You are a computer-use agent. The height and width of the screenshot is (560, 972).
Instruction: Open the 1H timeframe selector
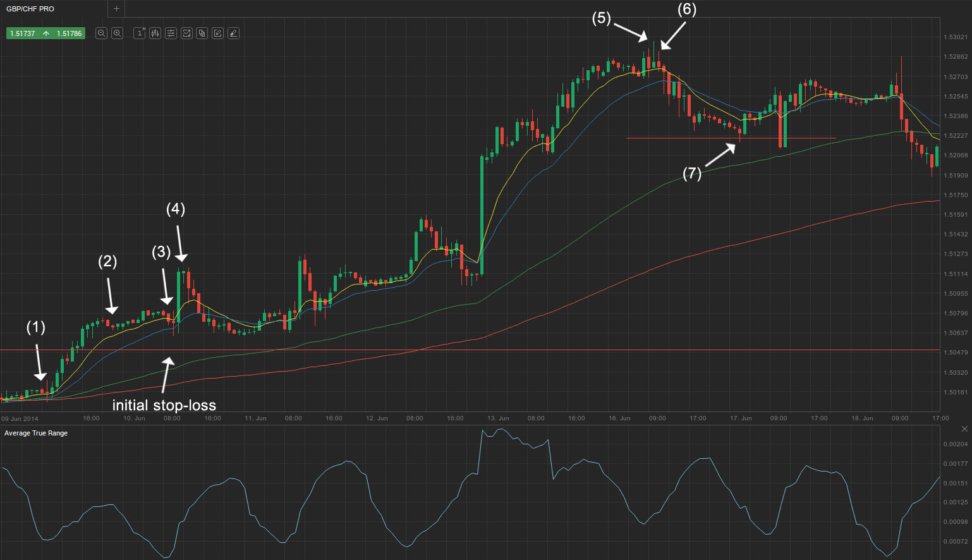point(140,33)
